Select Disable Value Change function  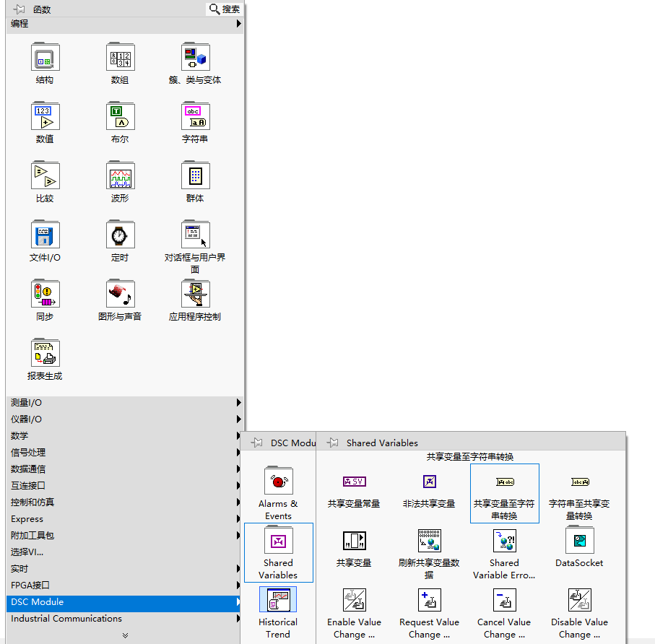pos(580,600)
